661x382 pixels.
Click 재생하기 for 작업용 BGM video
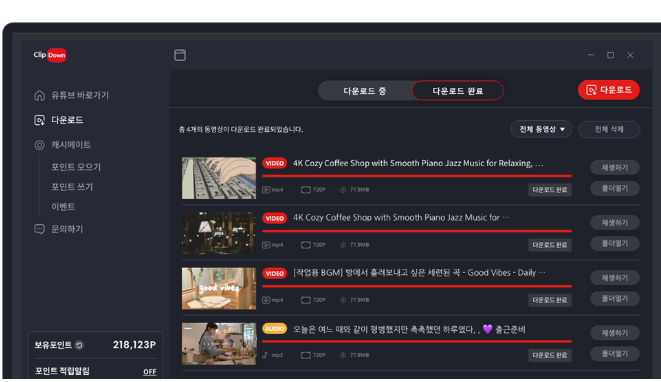[x=615, y=277]
